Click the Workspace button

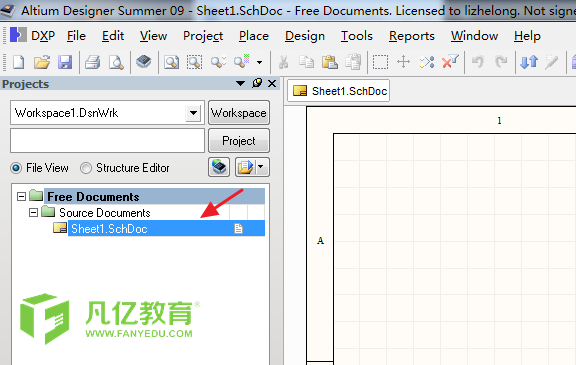click(x=239, y=113)
